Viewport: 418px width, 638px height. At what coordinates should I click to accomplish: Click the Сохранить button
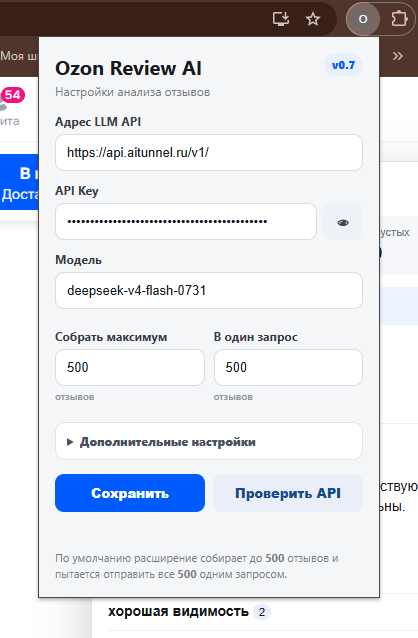click(x=130, y=493)
